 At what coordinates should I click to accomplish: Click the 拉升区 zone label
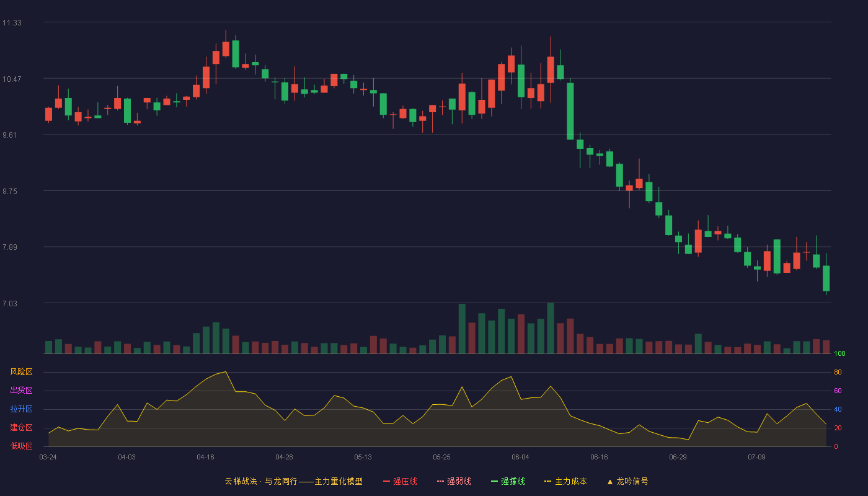(21, 409)
